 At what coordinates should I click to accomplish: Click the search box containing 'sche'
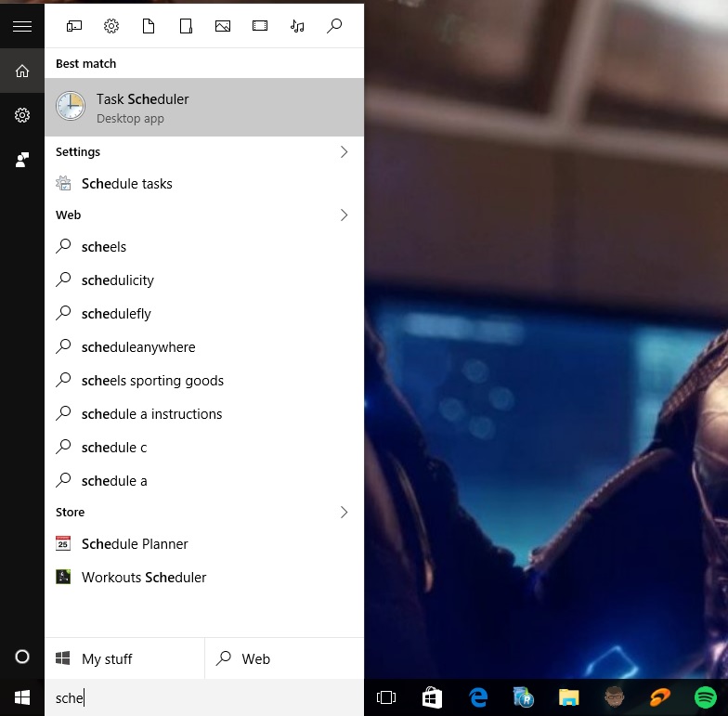point(204,697)
